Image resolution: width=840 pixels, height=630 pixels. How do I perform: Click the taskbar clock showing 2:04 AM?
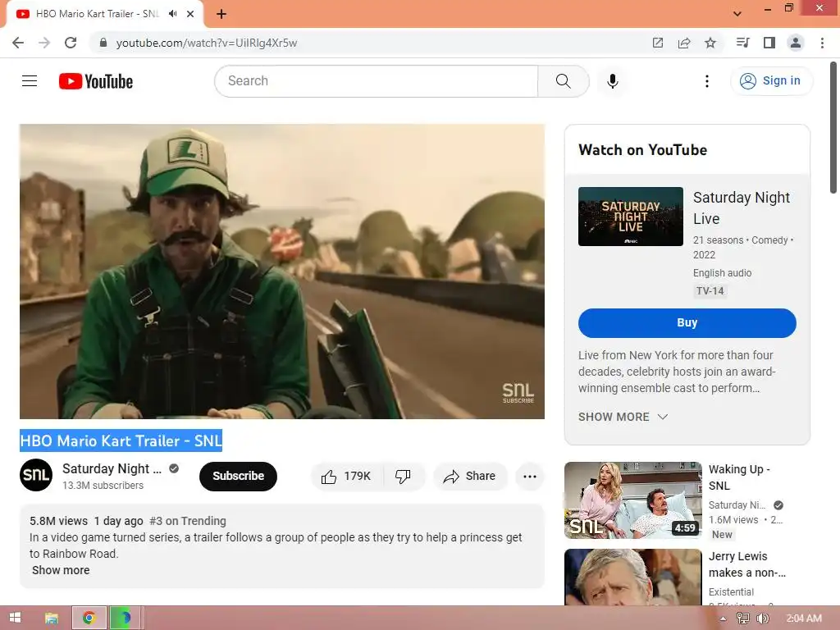[804, 619]
